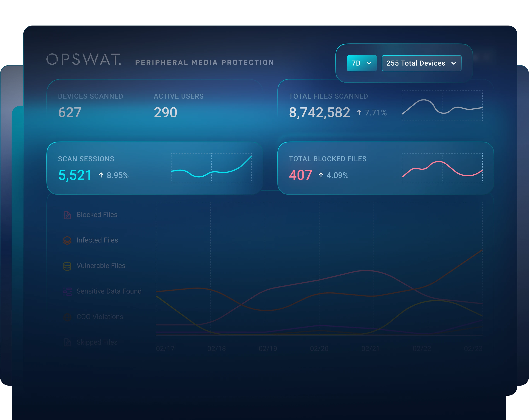The height and width of the screenshot is (420, 529).
Task: Click the Devices Scanned value 627
Action: click(x=70, y=113)
